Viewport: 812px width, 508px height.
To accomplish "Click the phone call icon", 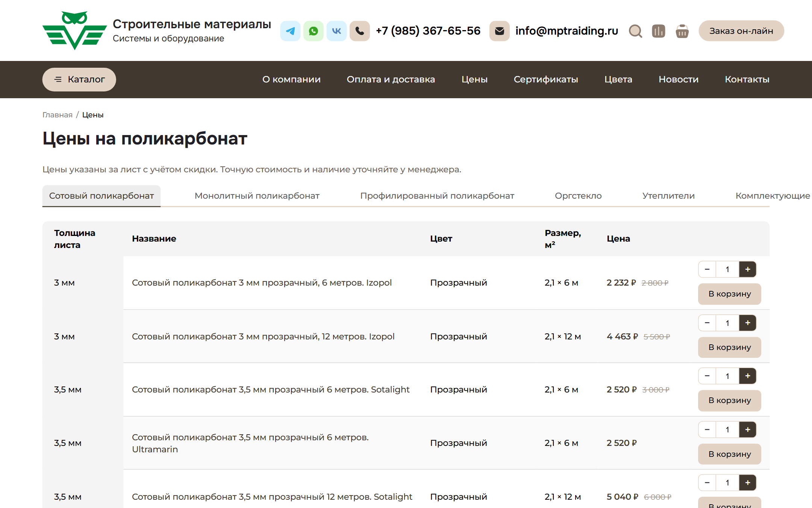I will pyautogui.click(x=360, y=31).
